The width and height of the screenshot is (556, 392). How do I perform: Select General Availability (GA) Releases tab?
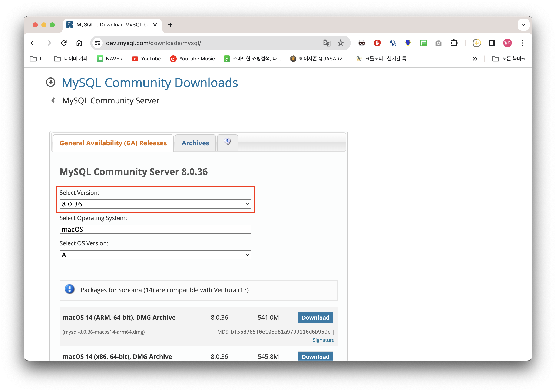(113, 143)
